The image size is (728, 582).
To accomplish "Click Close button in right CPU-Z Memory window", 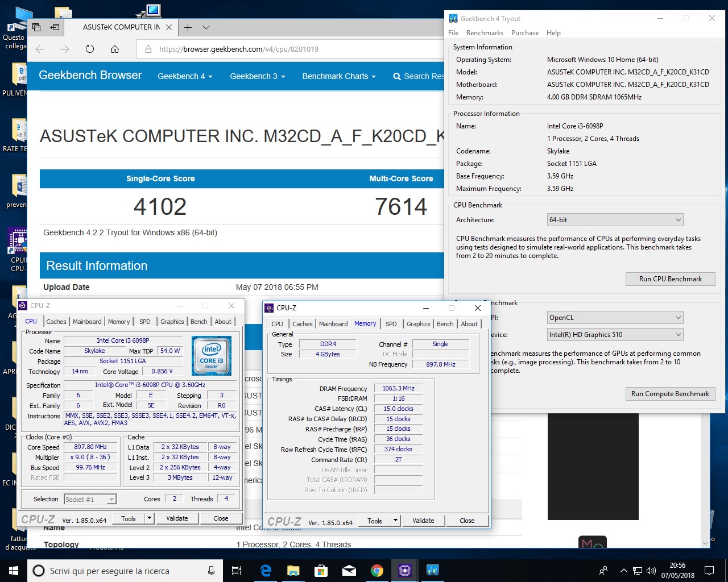I will [467, 521].
